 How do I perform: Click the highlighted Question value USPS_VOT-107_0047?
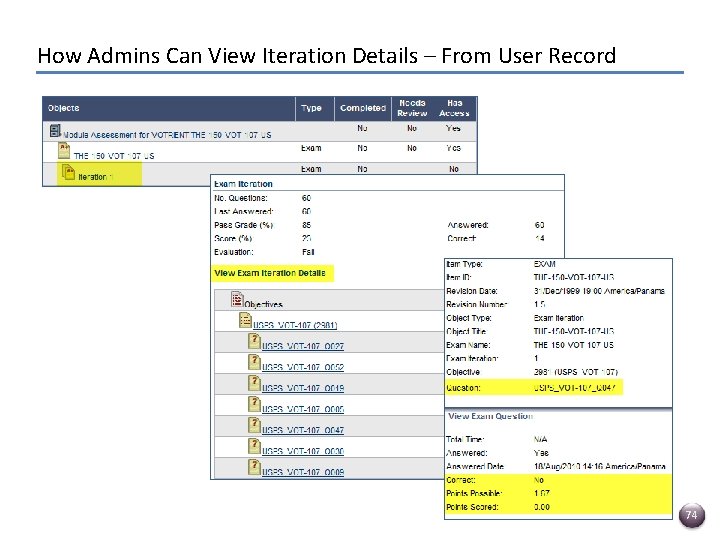click(x=574, y=388)
